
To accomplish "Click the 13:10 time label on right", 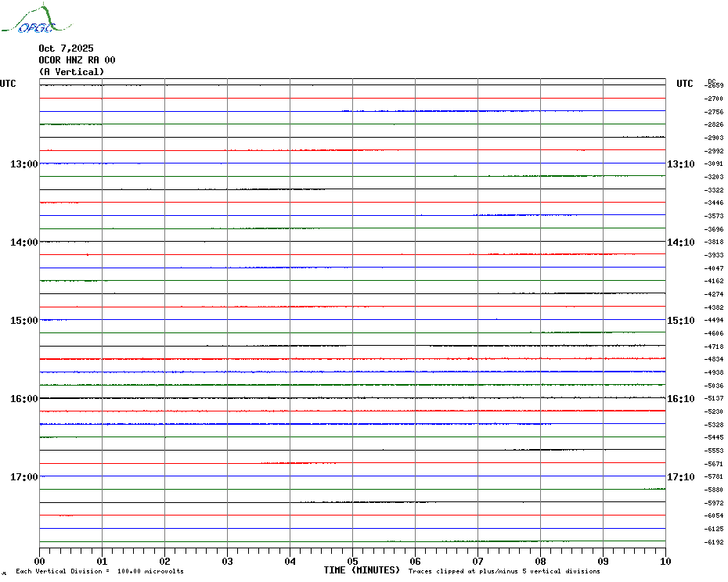I will coord(680,164).
